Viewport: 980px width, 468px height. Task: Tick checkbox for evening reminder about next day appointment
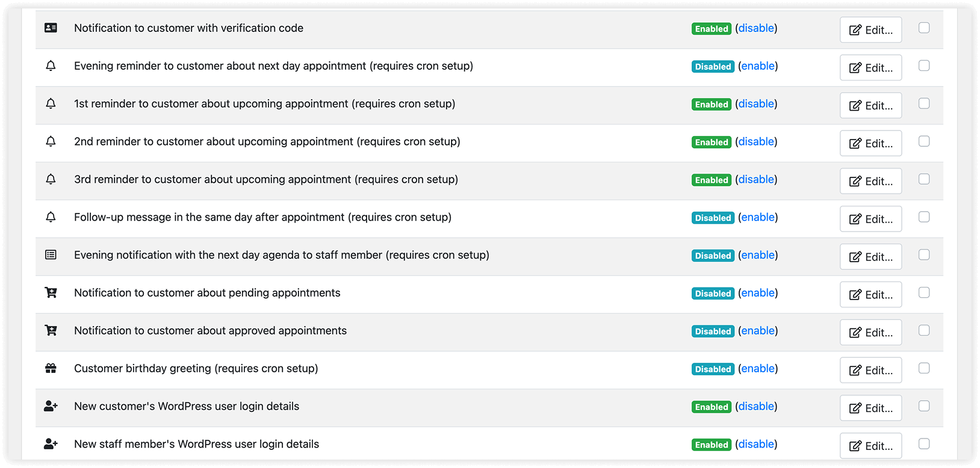pos(924,66)
